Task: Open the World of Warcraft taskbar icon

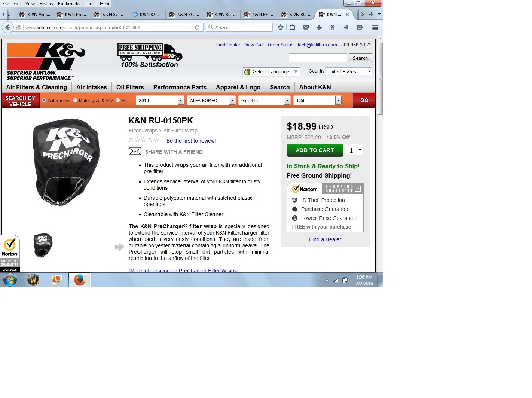Action: coord(33,280)
